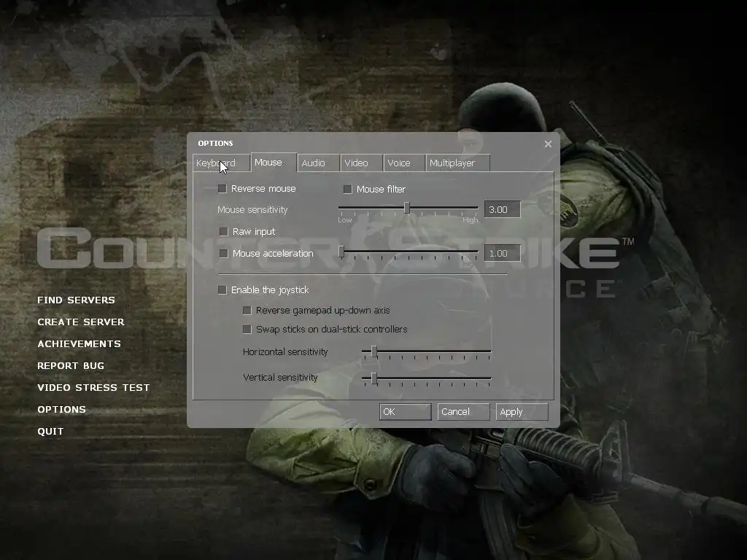
Task: Tick Enable the joystick checkbox
Action: [x=222, y=290]
